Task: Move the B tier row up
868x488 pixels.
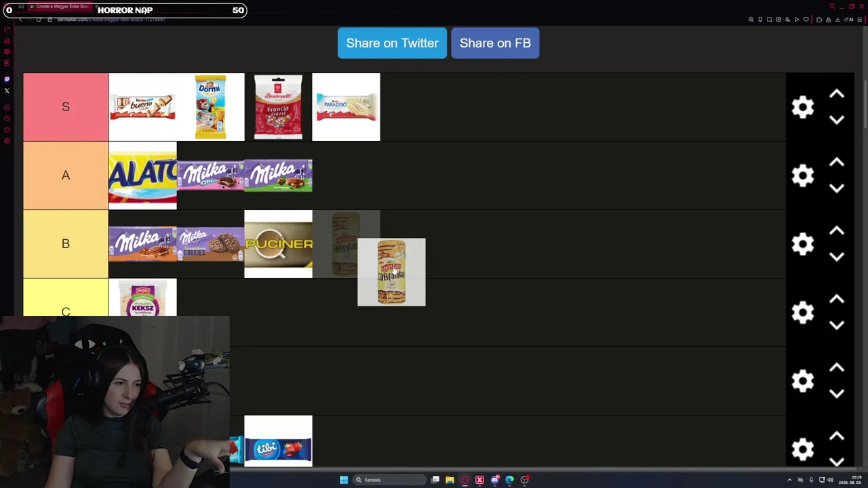Action: tap(837, 231)
